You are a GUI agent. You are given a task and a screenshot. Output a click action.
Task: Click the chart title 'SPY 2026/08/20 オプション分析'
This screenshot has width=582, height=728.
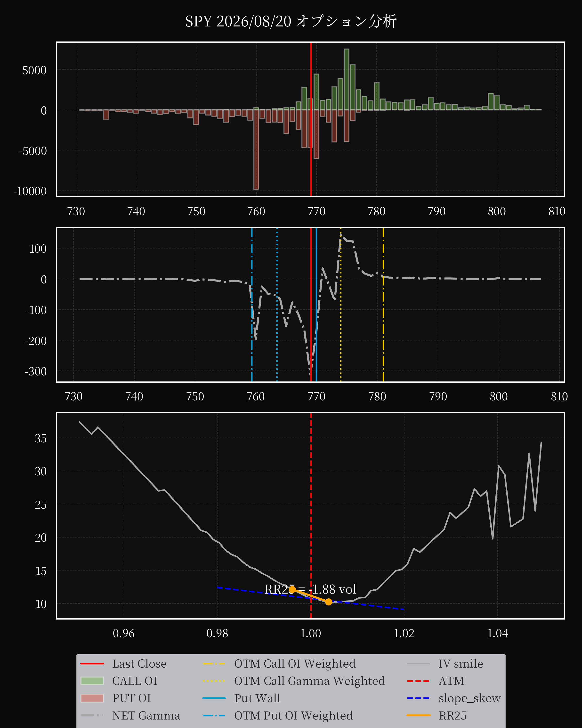pyautogui.click(x=291, y=21)
